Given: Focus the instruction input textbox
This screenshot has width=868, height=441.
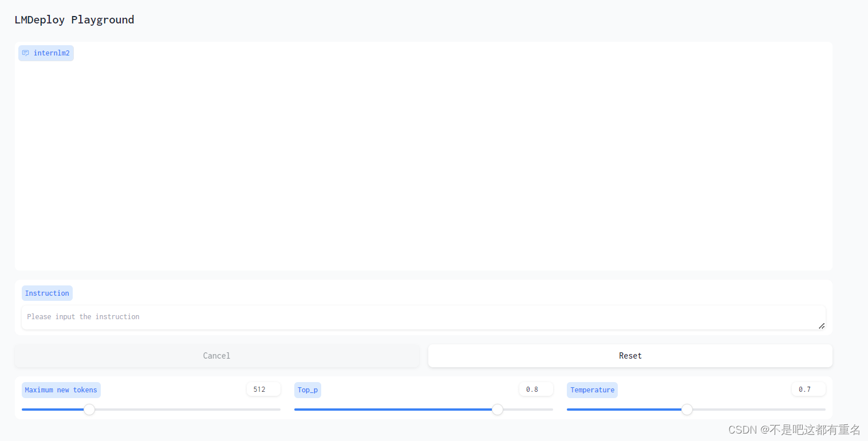Looking at the screenshot, I should click(423, 317).
